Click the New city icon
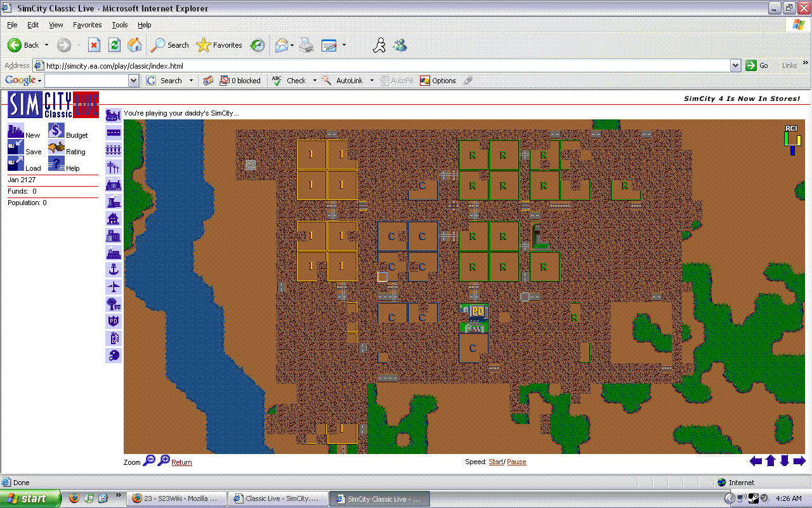This screenshot has width=812, height=508. (x=15, y=131)
